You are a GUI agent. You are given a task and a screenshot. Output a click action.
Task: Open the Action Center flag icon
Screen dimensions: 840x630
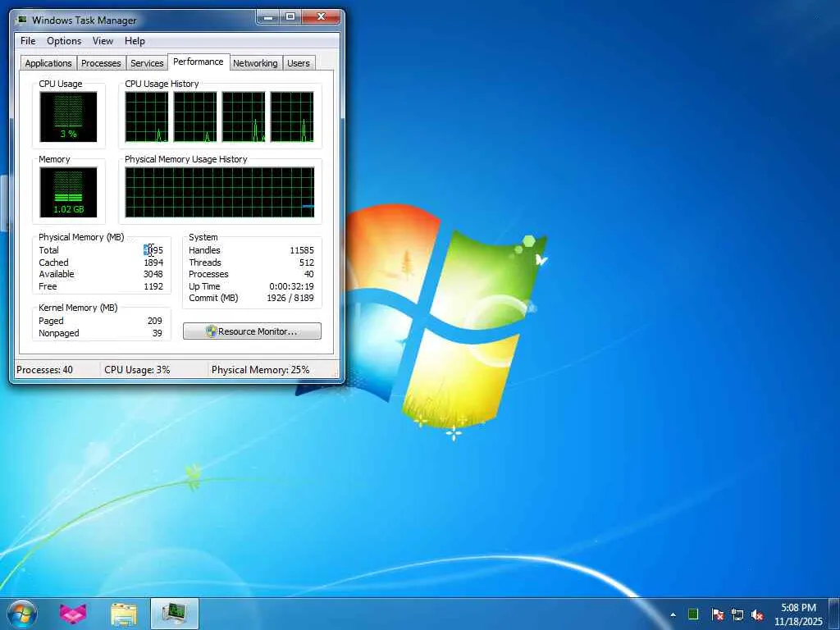[718, 614]
